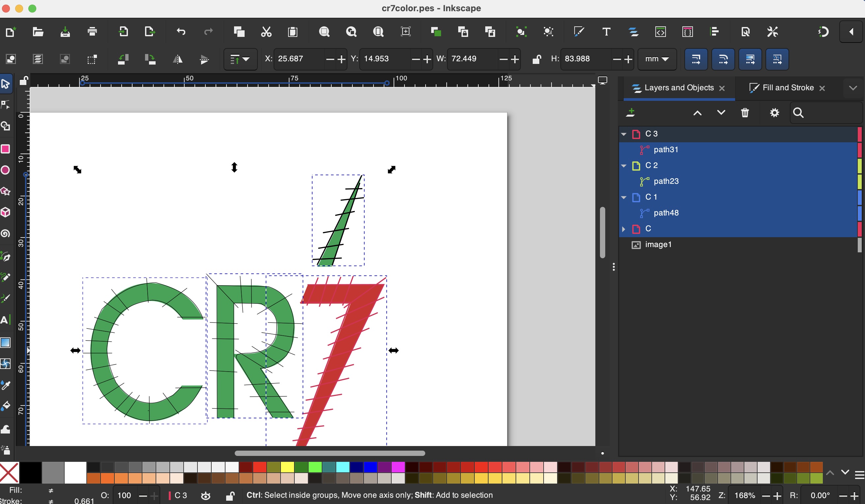Open the mm units dropdown
This screenshot has width=865, height=504.
coord(657,59)
